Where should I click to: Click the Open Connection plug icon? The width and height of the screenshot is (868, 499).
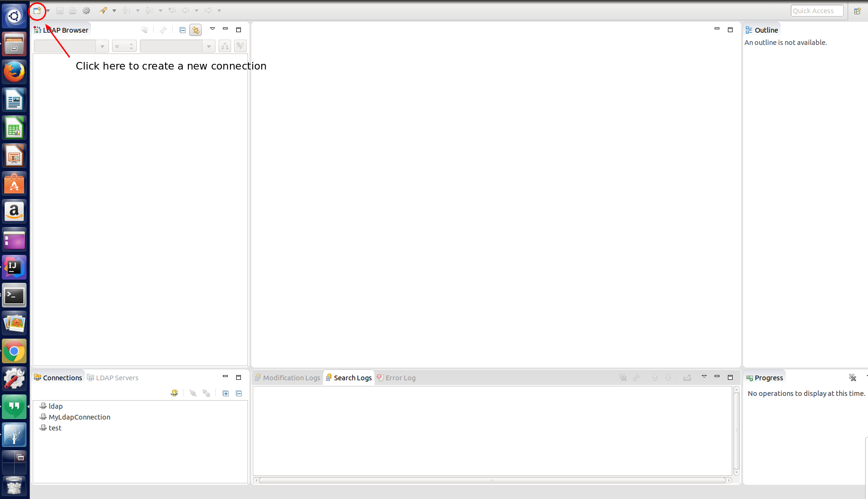(x=193, y=393)
